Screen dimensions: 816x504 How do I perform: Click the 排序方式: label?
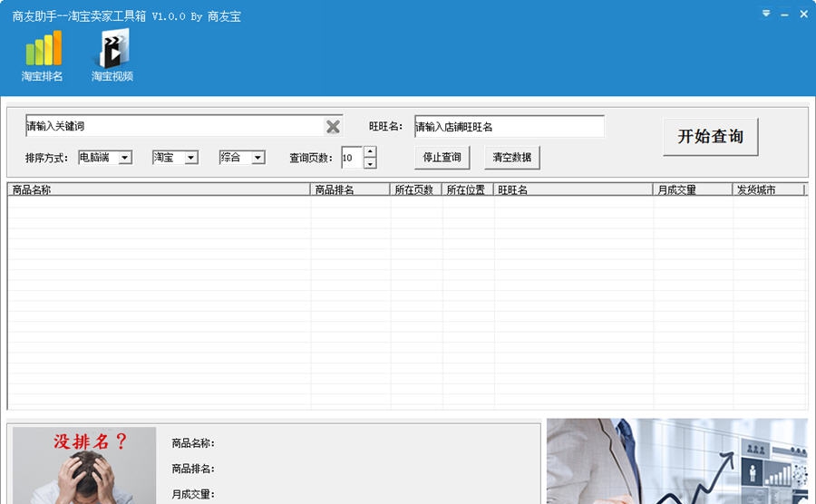[47, 158]
